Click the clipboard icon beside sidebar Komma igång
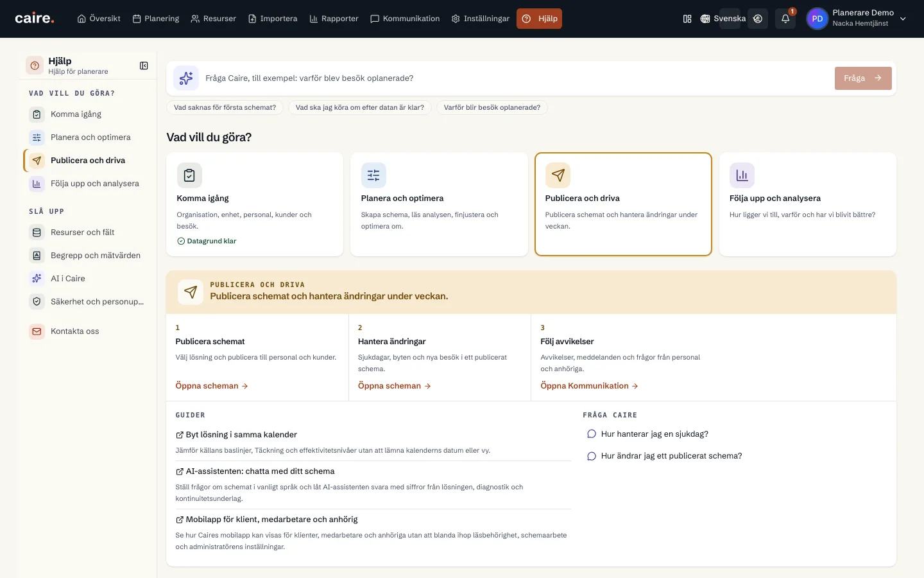The height and width of the screenshot is (578, 924). (37, 114)
